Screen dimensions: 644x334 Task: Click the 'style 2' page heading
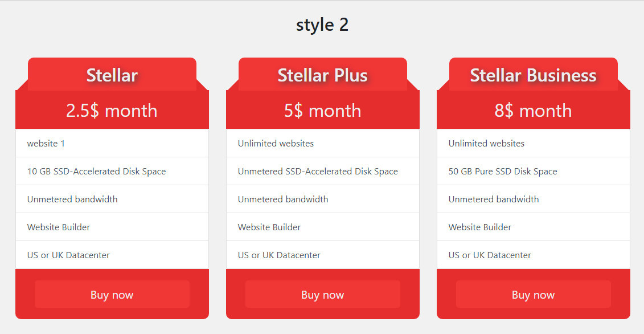[322, 25]
